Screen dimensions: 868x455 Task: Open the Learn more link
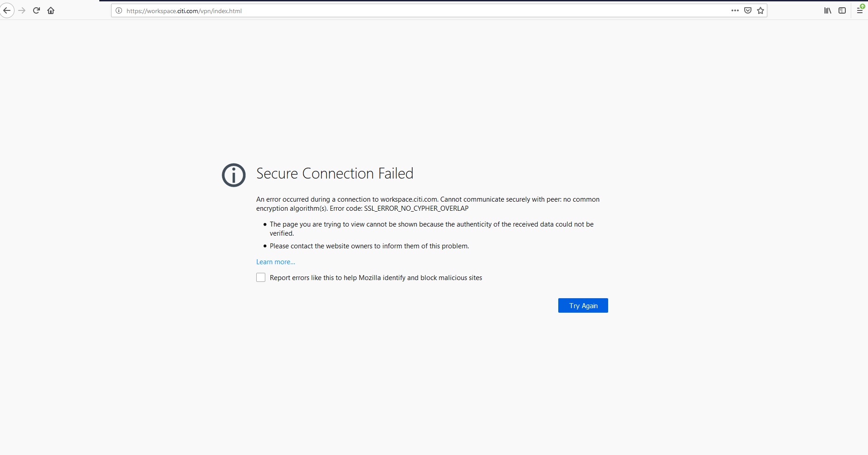pos(275,261)
